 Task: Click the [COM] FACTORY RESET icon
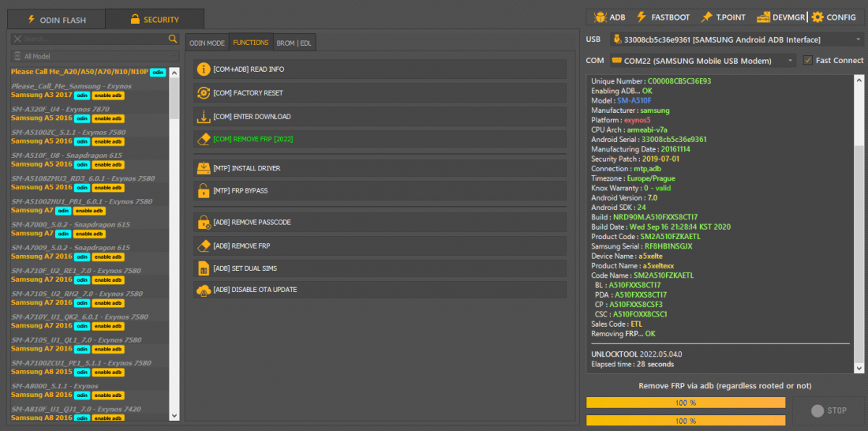pyautogui.click(x=203, y=93)
